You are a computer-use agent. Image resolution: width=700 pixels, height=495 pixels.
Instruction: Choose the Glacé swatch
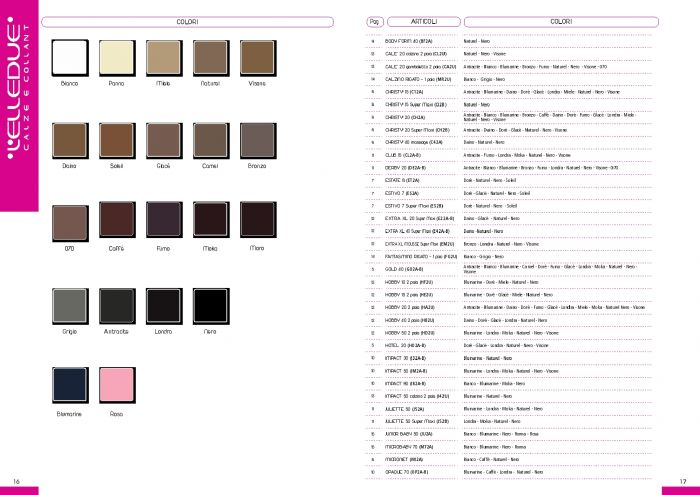[164, 141]
